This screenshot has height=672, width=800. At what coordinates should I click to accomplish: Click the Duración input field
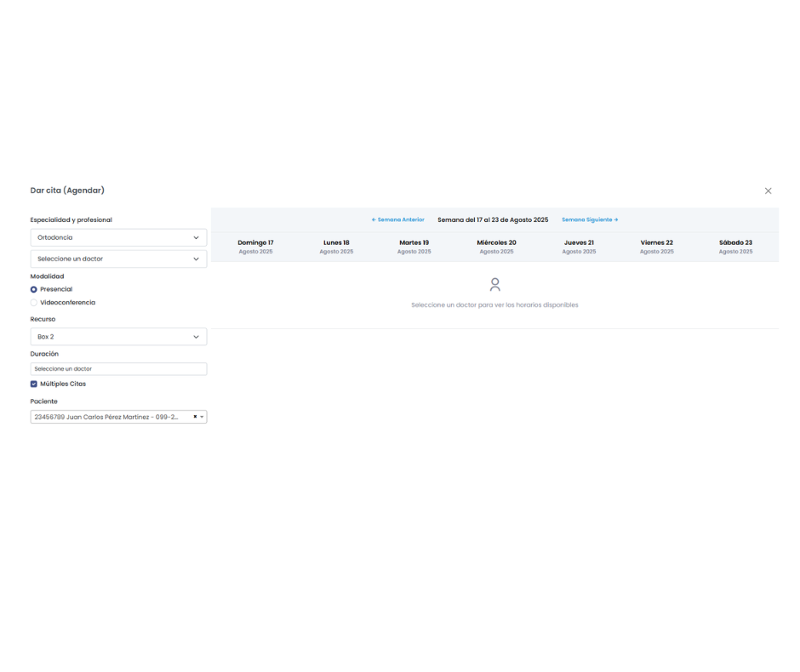click(x=118, y=369)
